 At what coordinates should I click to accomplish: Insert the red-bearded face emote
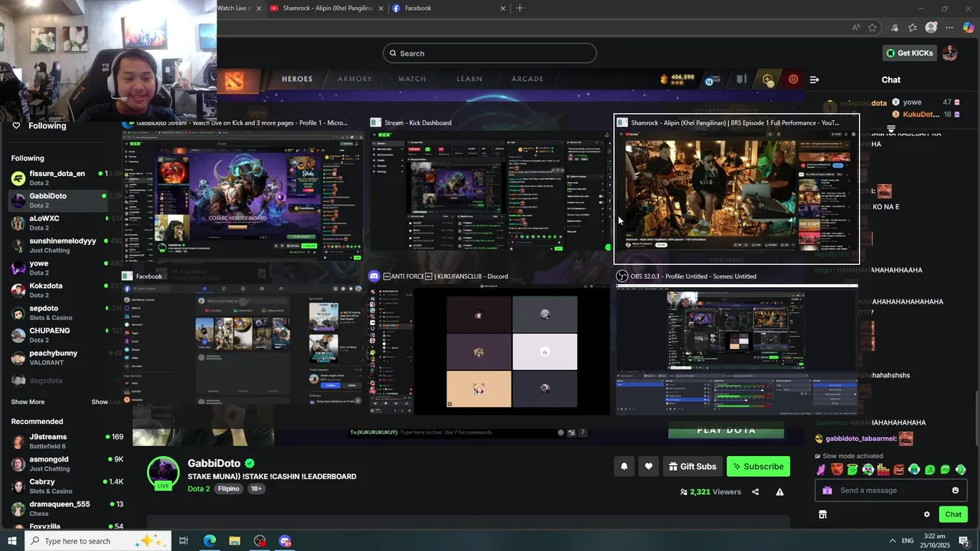pyautogui.click(x=837, y=469)
